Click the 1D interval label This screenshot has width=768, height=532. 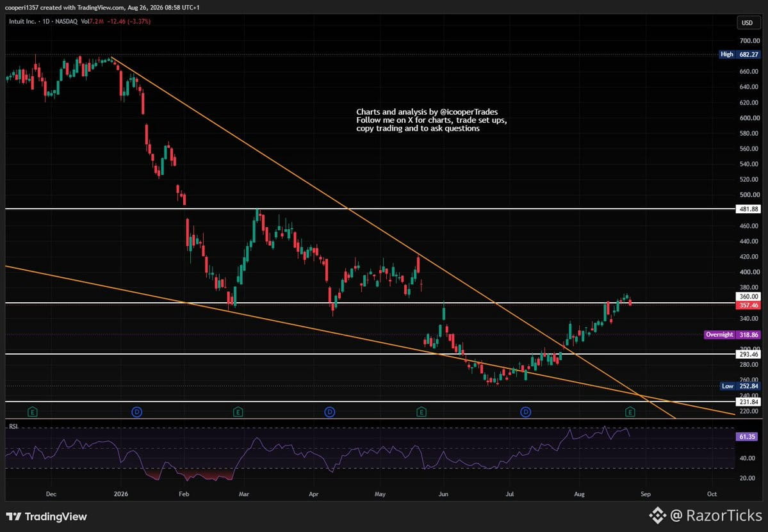(x=46, y=22)
